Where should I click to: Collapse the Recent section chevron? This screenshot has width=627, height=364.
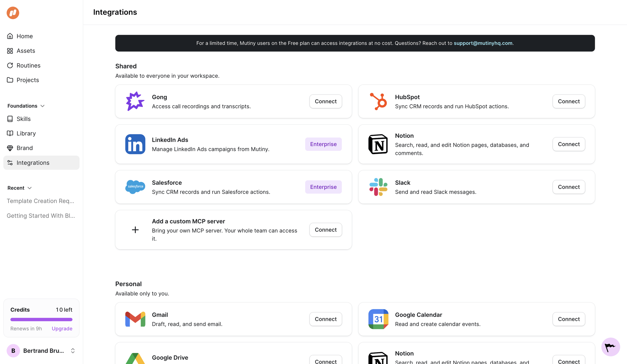(x=30, y=188)
